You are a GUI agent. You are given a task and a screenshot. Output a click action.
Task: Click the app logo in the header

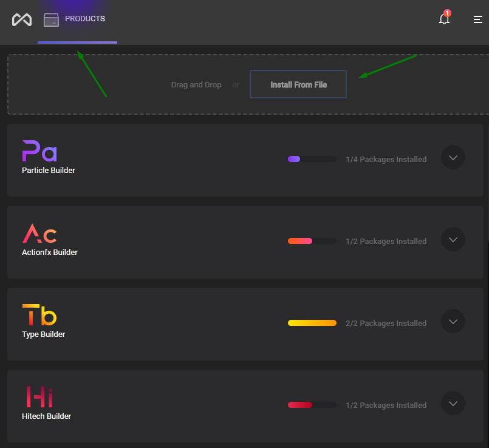[x=22, y=19]
